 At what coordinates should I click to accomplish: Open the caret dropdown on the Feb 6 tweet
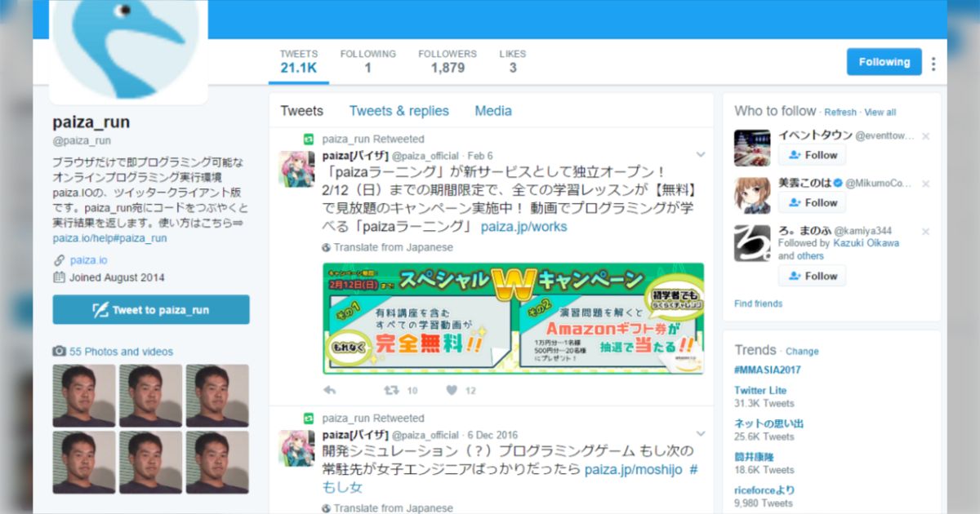[x=701, y=153]
